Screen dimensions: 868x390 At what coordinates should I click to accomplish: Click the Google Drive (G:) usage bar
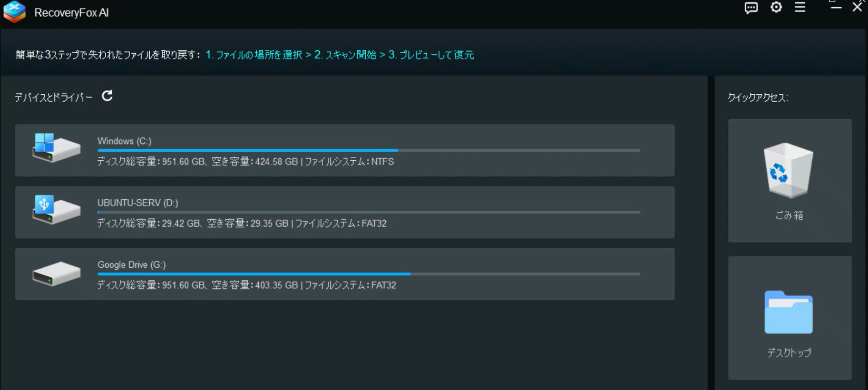tap(368, 274)
